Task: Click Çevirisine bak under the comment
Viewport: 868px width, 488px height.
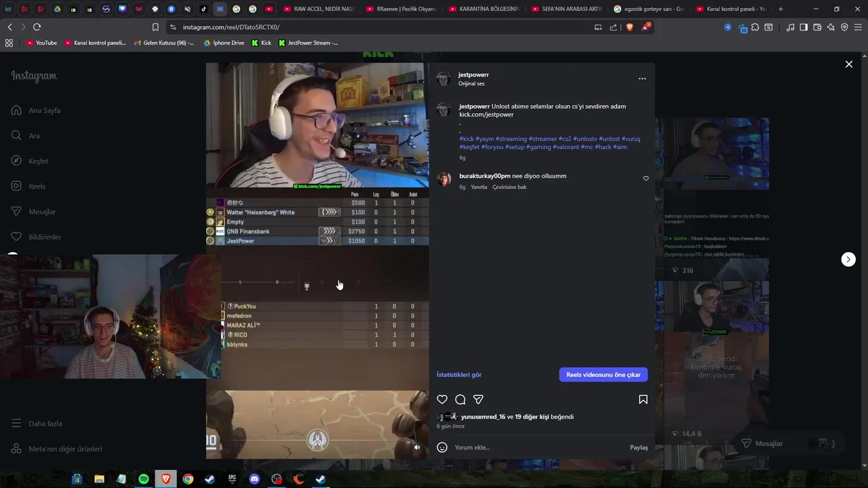Action: click(x=509, y=187)
